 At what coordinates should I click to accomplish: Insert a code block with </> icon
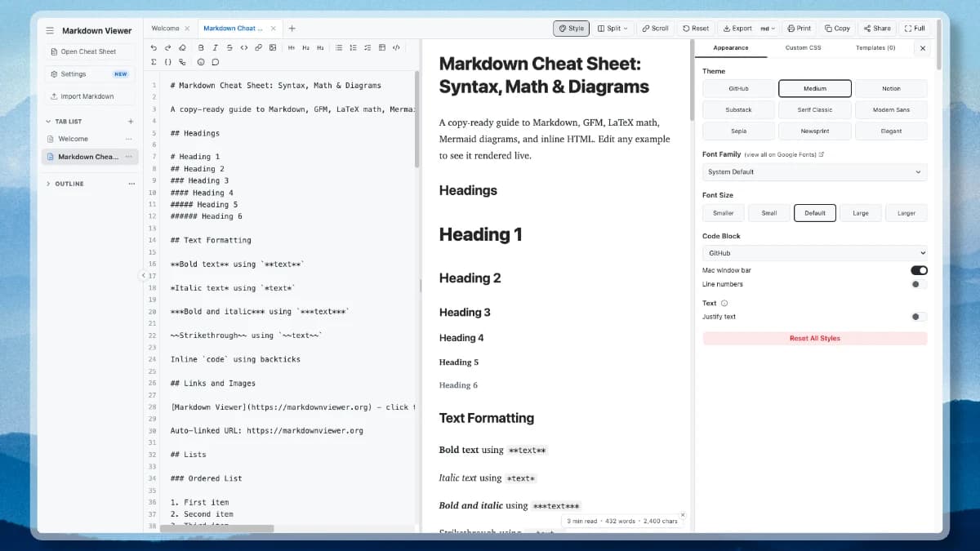(397, 47)
